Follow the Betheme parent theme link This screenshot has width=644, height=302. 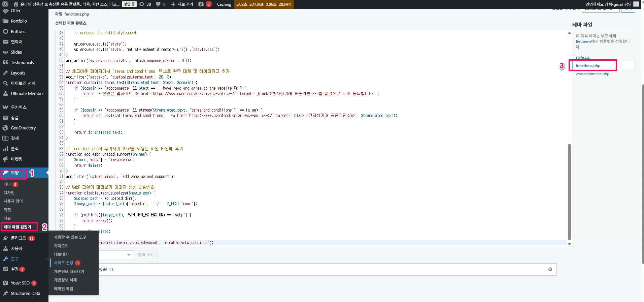583,41
